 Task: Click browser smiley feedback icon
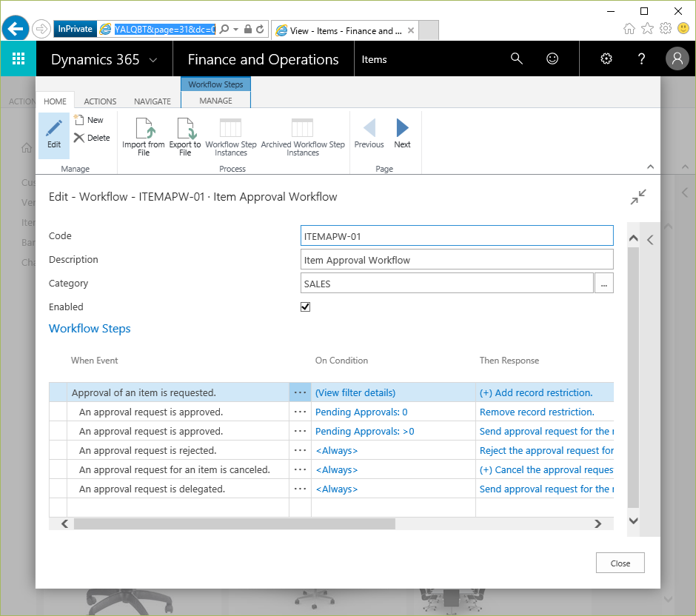click(x=683, y=29)
